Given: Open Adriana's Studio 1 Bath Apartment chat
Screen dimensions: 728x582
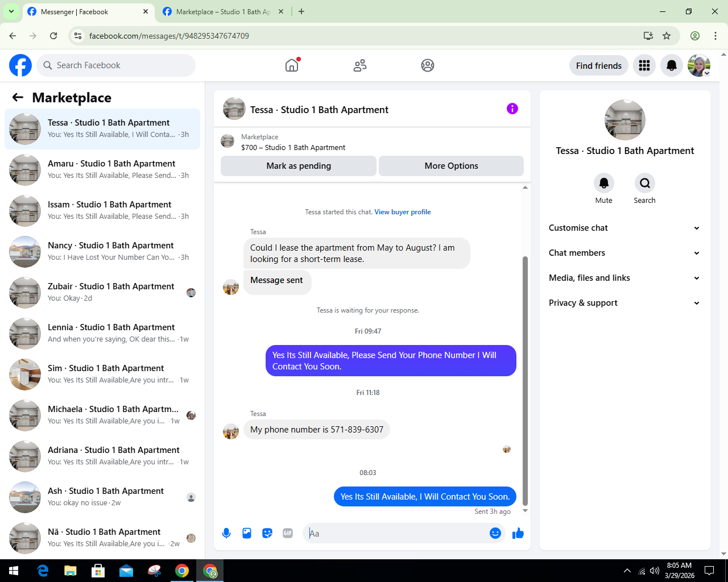Looking at the screenshot, I should click(102, 456).
